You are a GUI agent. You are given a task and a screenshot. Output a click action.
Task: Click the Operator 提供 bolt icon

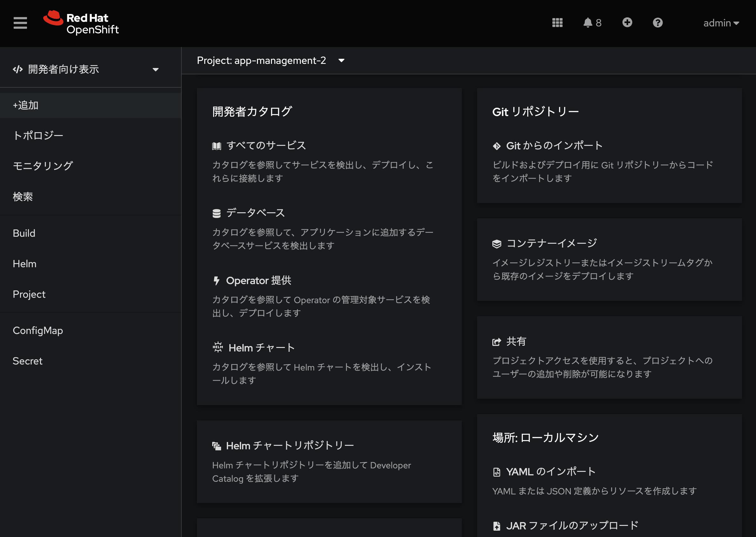pyautogui.click(x=217, y=281)
